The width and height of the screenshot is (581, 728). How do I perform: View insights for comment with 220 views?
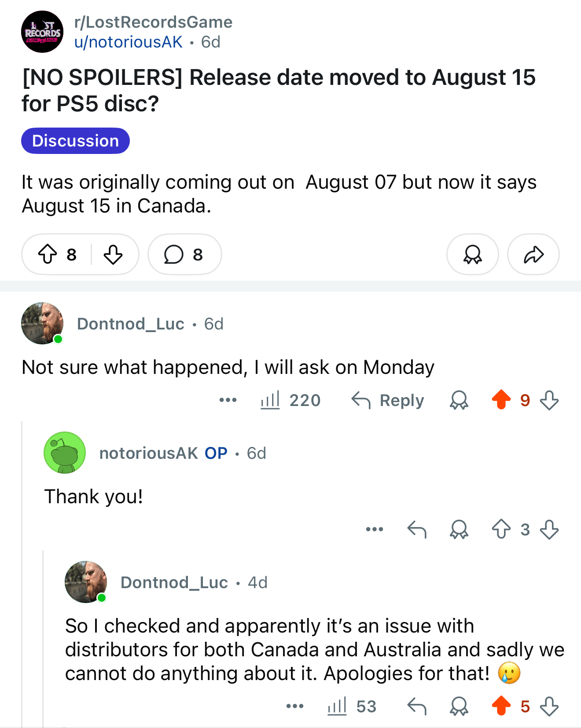pyautogui.click(x=290, y=400)
